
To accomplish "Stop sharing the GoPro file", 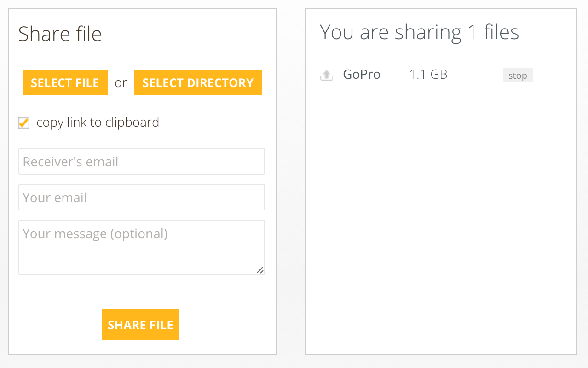I will [x=518, y=76].
